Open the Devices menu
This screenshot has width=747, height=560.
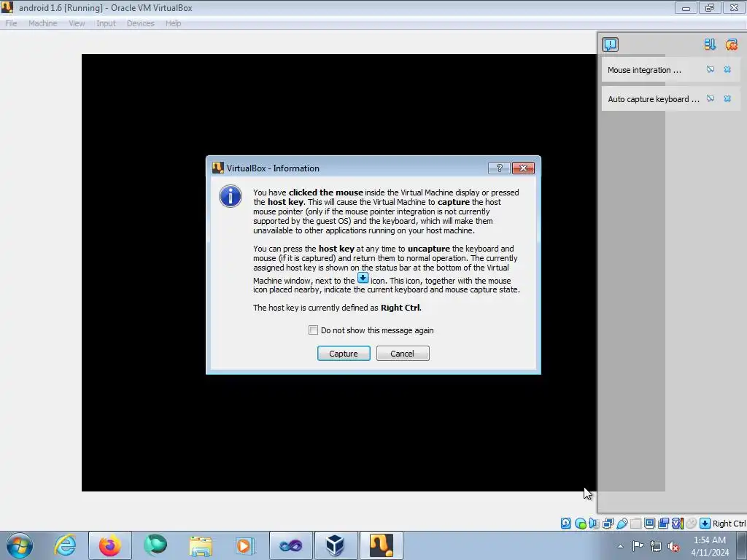tap(141, 23)
